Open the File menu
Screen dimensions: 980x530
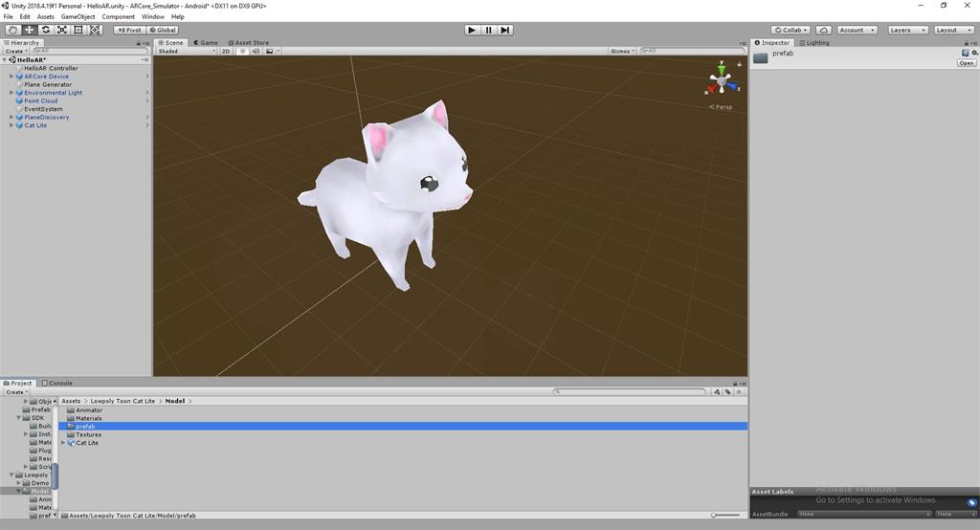click(8, 17)
